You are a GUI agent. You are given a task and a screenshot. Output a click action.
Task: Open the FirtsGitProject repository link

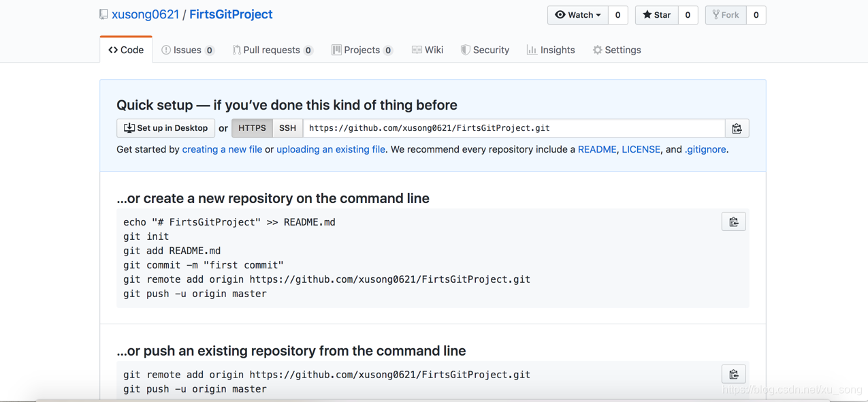tap(231, 14)
